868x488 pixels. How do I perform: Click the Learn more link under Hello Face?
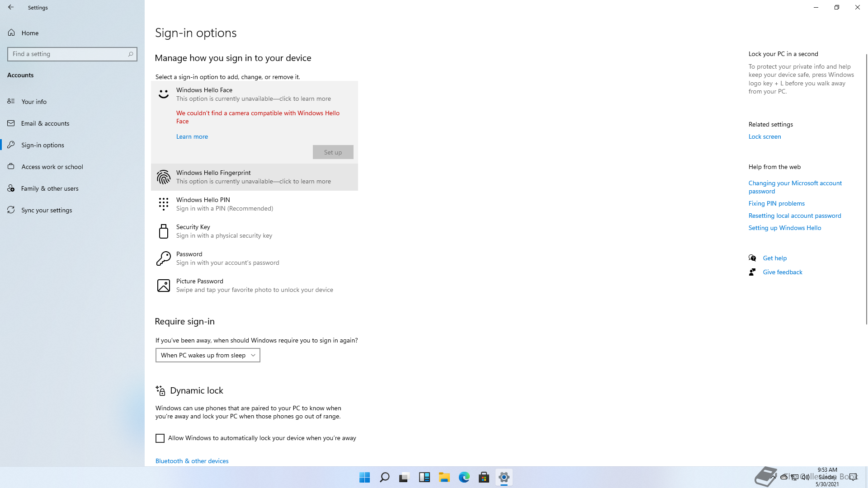tap(192, 136)
